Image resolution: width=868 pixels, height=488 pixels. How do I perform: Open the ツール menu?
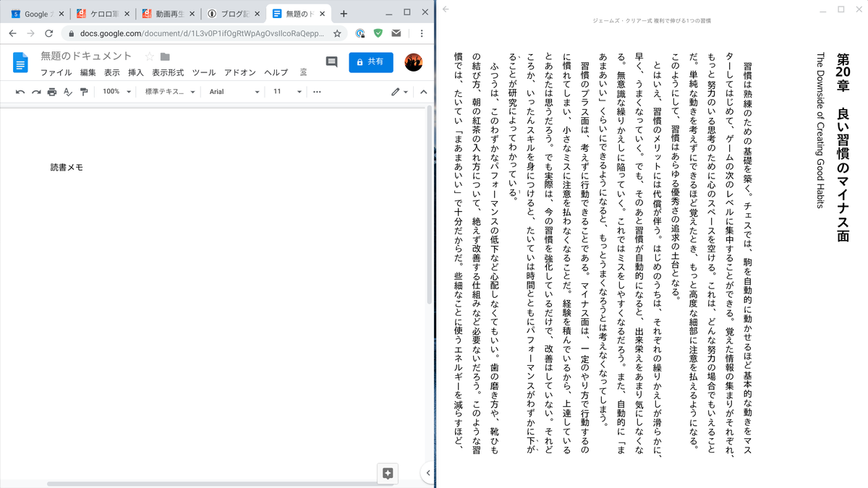tap(204, 72)
